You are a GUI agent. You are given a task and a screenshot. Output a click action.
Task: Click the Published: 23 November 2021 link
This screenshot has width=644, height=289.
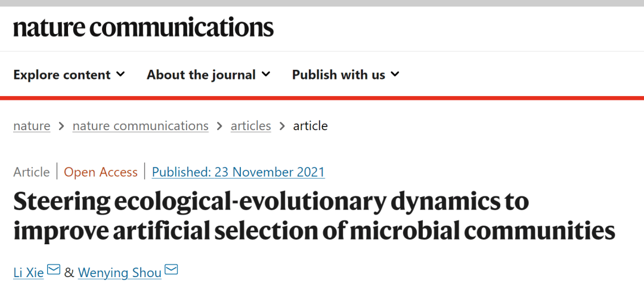pos(239,172)
